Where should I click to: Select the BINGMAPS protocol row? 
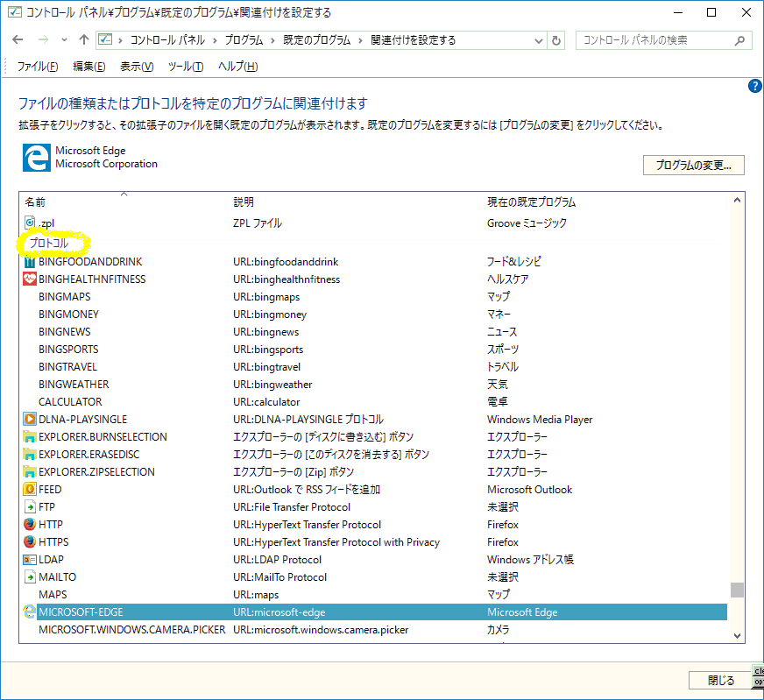(x=374, y=297)
